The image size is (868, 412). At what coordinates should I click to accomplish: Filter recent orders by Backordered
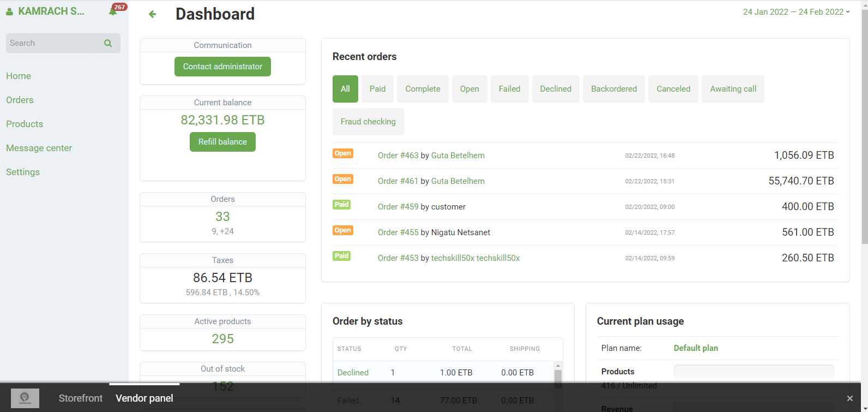(x=614, y=89)
